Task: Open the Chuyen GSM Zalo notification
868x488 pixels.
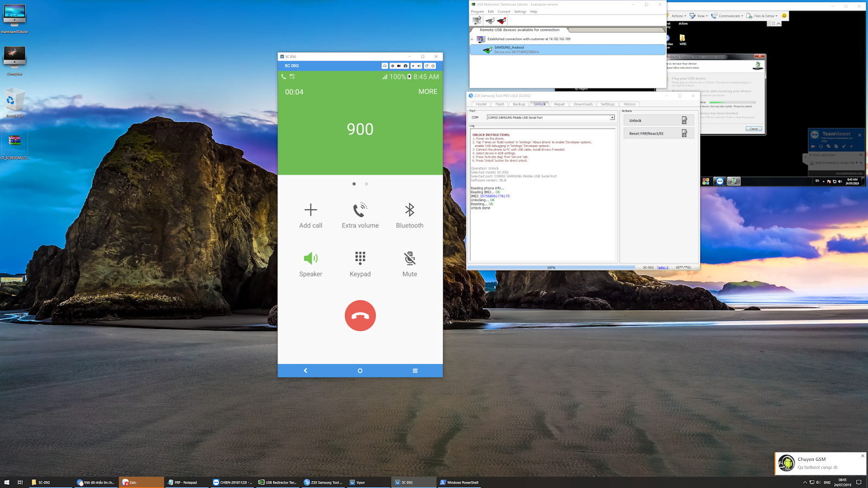Action: point(820,463)
